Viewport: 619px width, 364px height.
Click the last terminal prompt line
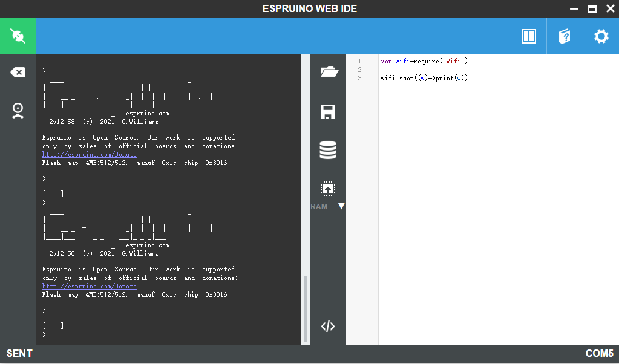(x=44, y=334)
